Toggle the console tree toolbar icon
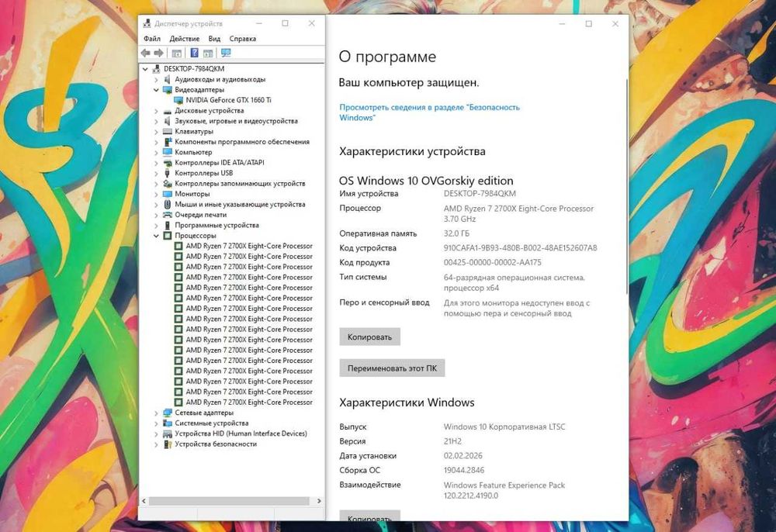 [x=177, y=53]
